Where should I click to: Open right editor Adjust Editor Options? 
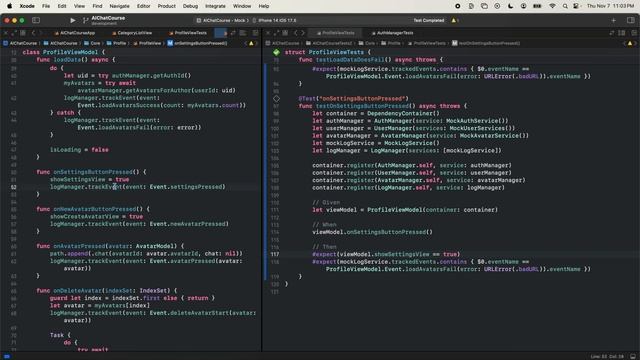pyautogui.click(x=622, y=33)
